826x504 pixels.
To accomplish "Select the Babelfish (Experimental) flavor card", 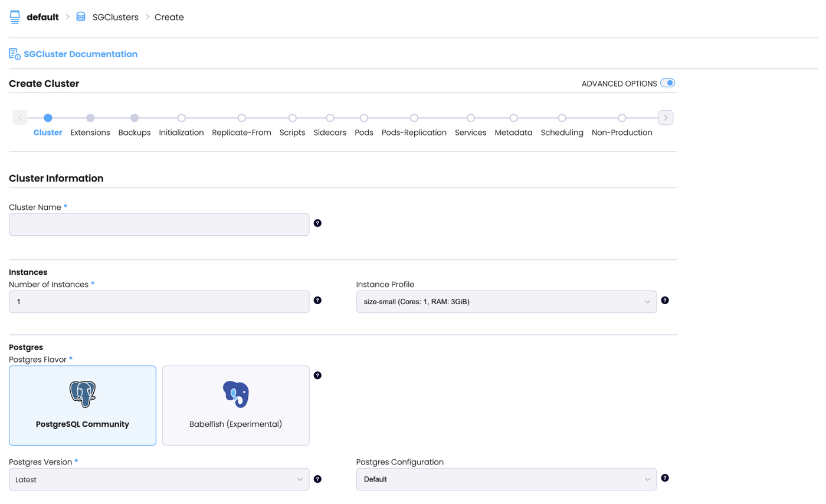I will (x=235, y=406).
